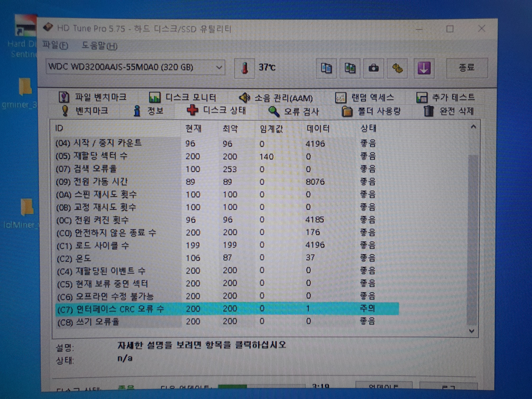Select the (0C) 전원 켜진 횟수 row
The width and height of the screenshot is (532, 399).
[227, 220]
